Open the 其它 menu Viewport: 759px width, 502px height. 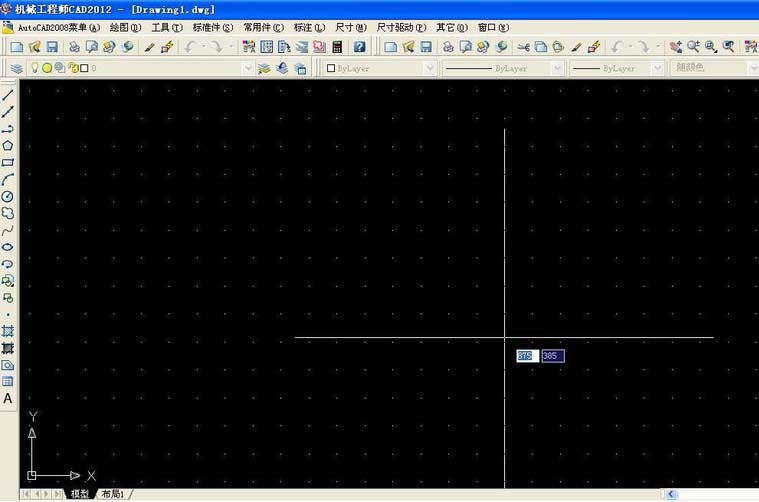[452, 28]
